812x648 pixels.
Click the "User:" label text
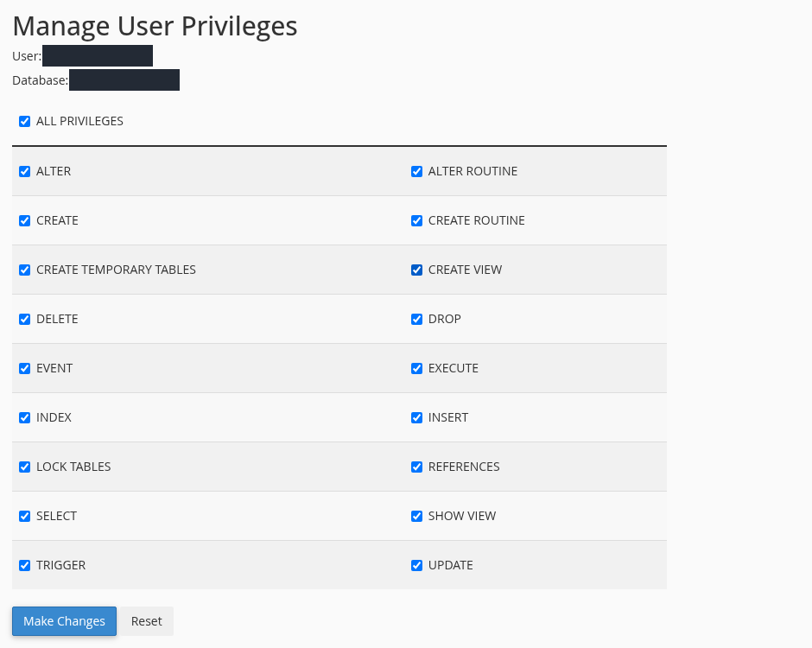tap(27, 56)
